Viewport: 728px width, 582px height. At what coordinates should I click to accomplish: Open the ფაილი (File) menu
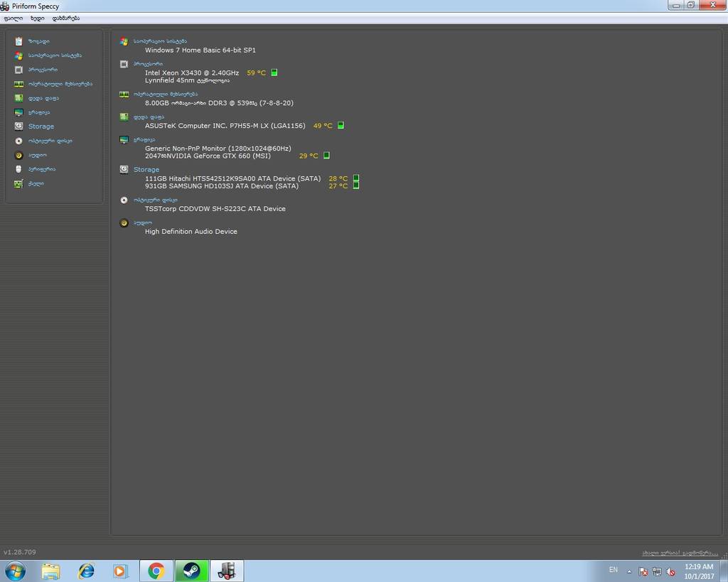(x=14, y=18)
